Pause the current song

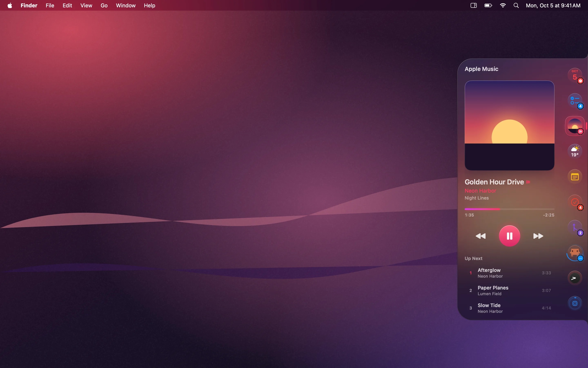[510, 236]
